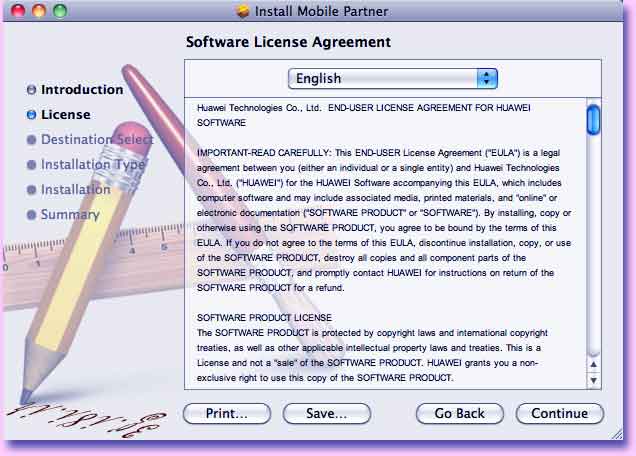The width and height of the screenshot is (636, 456).
Task: Close the installer with red button
Action: pos(17,10)
